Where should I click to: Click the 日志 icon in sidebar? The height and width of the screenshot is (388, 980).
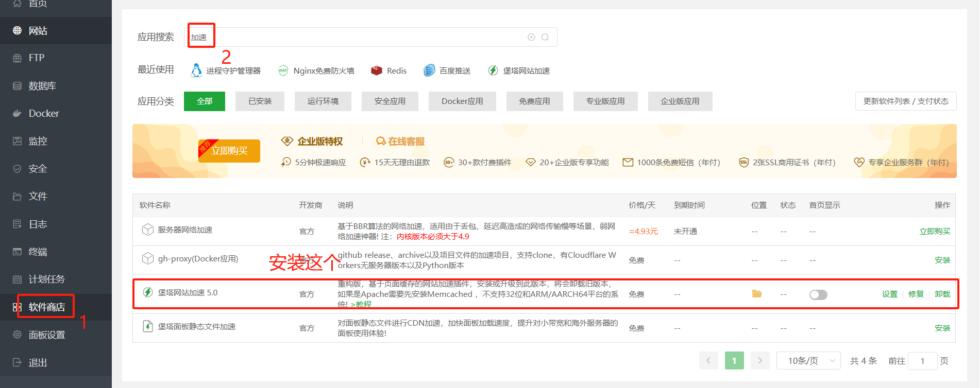(x=17, y=224)
